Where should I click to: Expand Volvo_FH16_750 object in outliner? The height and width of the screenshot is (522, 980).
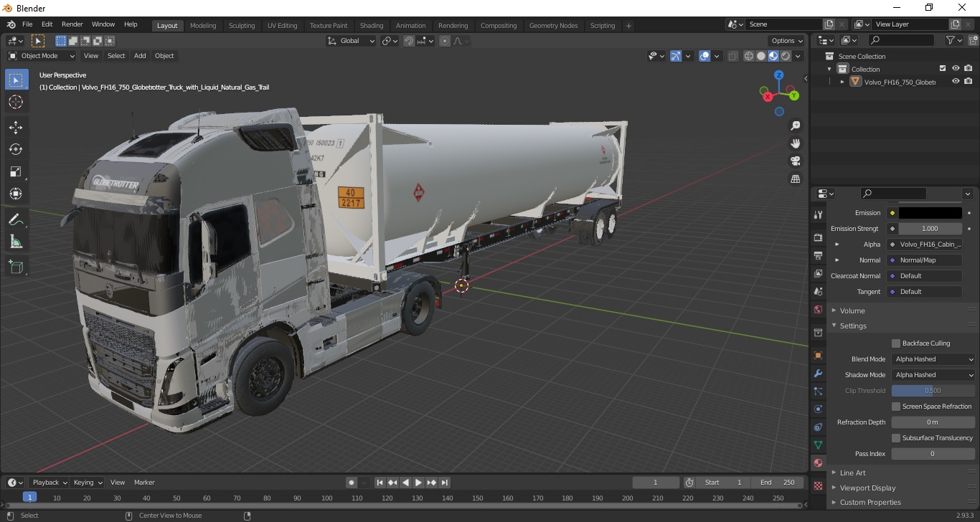click(x=842, y=82)
